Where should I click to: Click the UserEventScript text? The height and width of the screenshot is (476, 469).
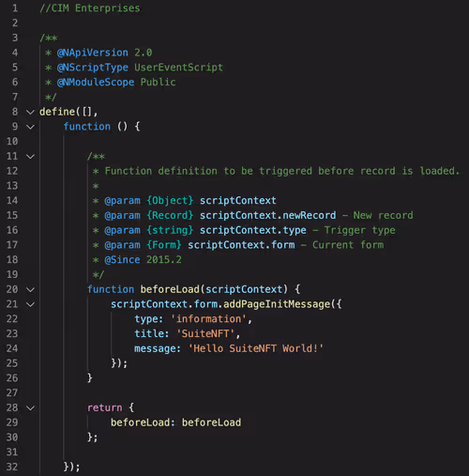point(178,68)
